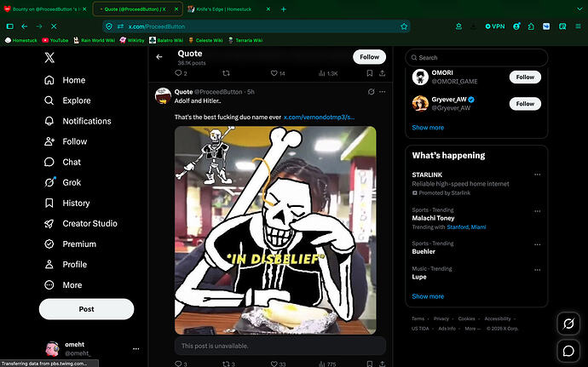Follow the Gryever_AW account
Viewport: 588px width, 367px height.
coord(525,104)
